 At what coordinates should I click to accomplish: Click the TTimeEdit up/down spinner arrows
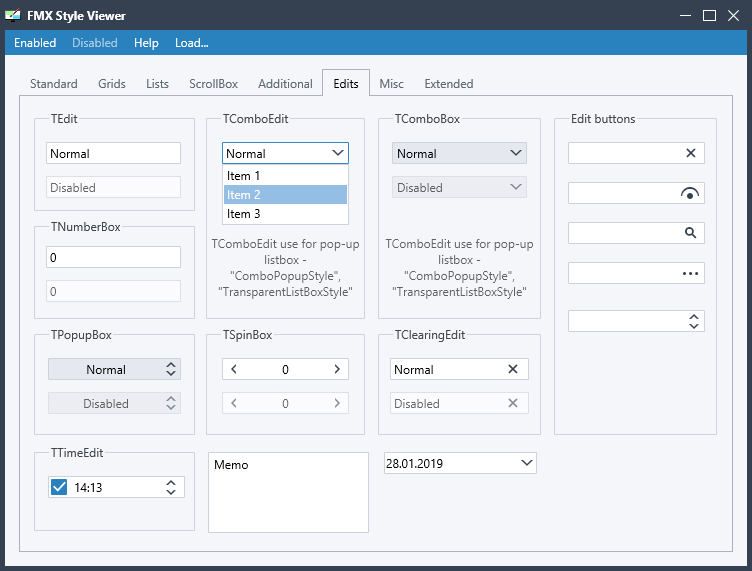coord(171,487)
